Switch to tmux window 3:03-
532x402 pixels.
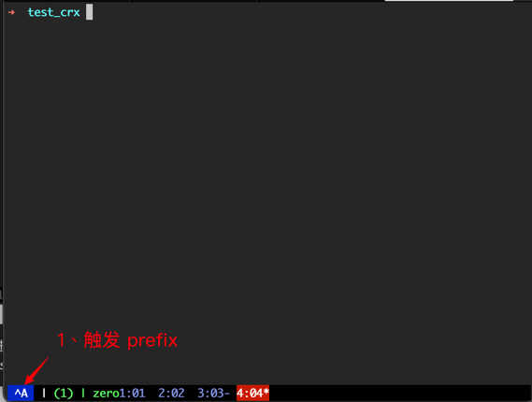214,394
